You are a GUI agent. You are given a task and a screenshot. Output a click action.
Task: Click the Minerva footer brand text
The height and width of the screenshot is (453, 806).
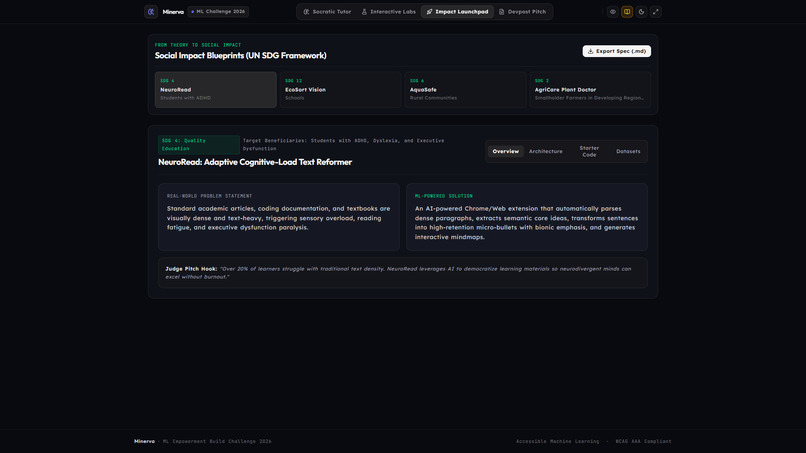[144, 441]
